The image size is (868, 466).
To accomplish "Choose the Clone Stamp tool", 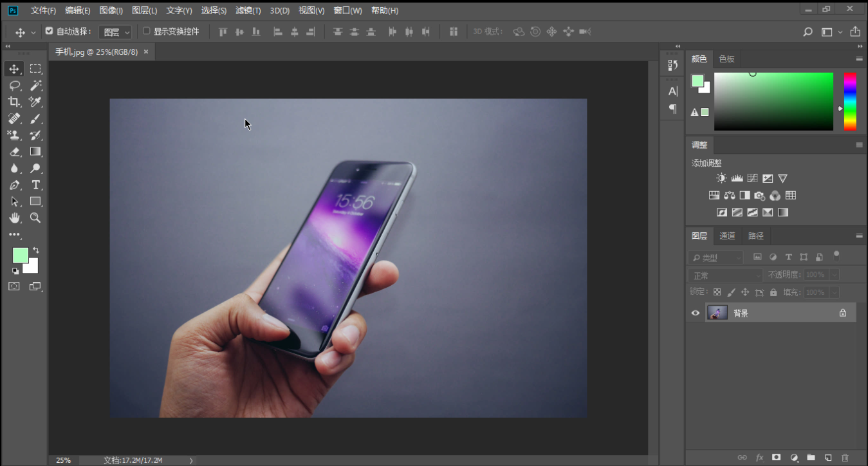I will coord(14,135).
